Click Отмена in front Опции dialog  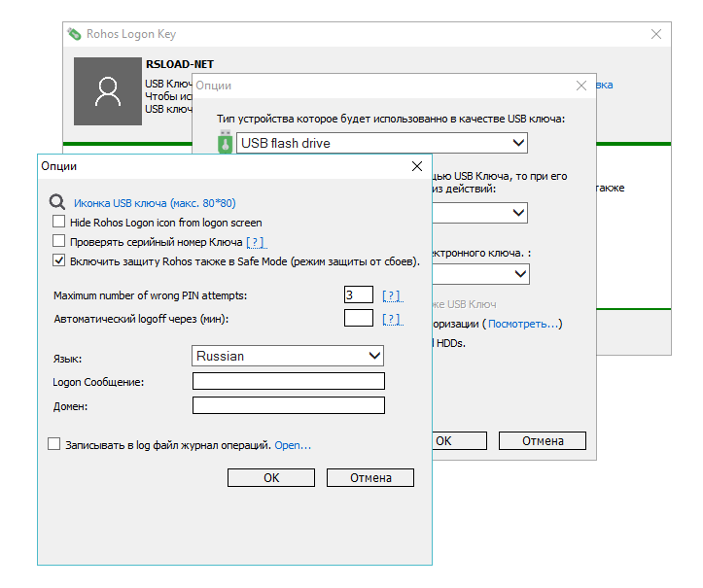370,478
